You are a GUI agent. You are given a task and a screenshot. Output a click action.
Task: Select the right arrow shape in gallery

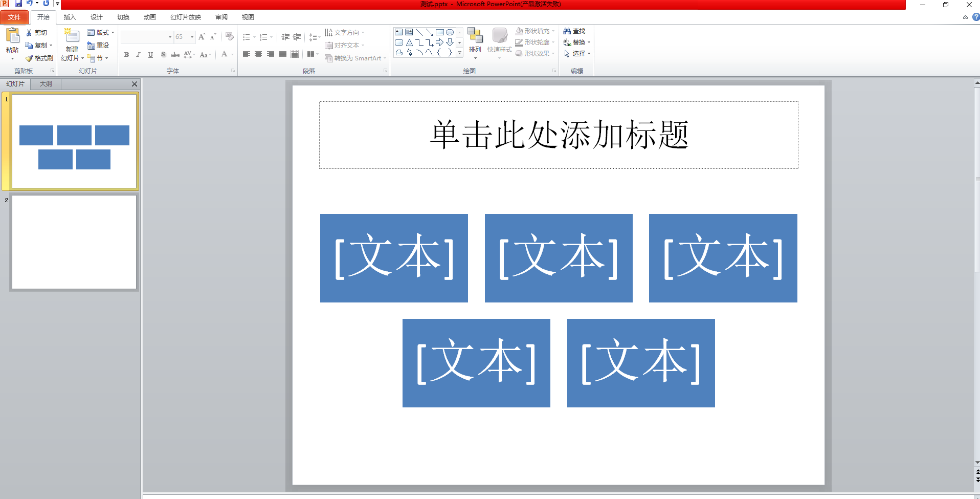[x=440, y=42]
